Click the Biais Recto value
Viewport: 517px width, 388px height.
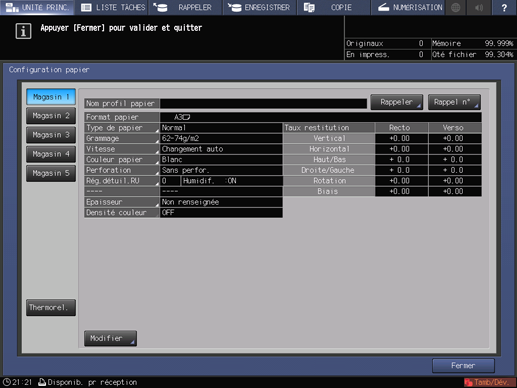tap(401, 192)
